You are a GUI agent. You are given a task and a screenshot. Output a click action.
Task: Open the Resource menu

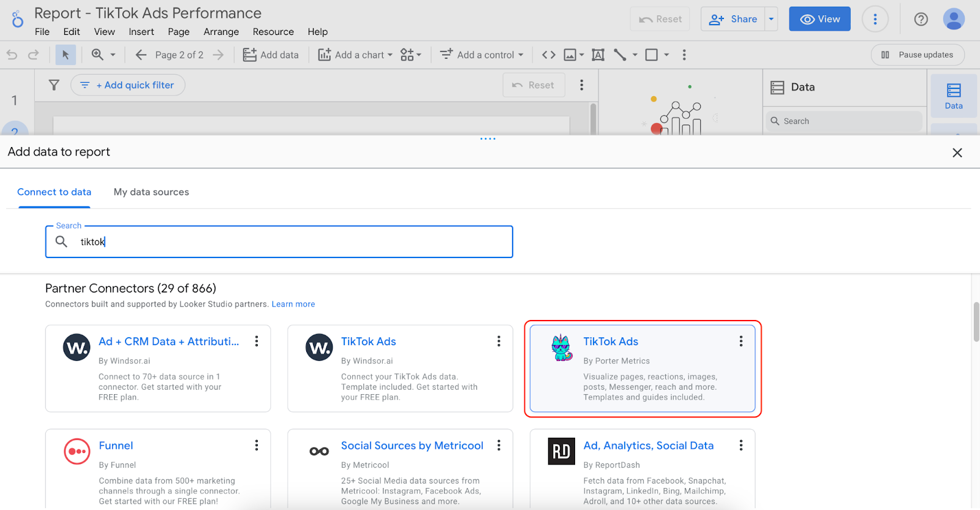[x=273, y=32]
